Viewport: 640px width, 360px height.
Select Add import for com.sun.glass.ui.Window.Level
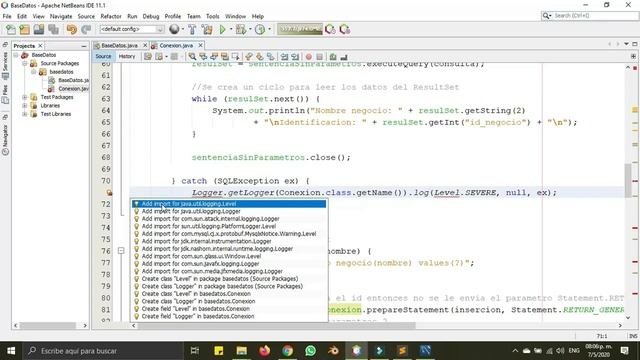point(229,256)
